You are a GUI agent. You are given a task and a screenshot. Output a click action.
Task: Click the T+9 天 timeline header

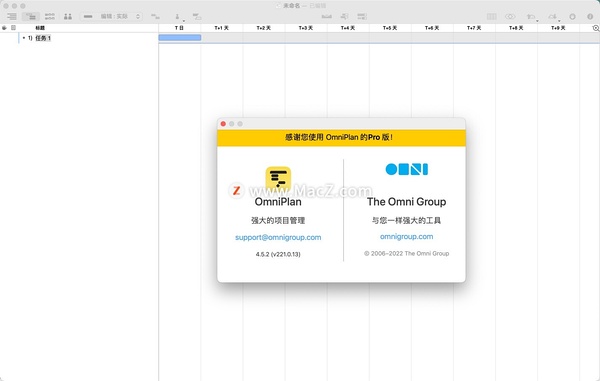coord(558,28)
